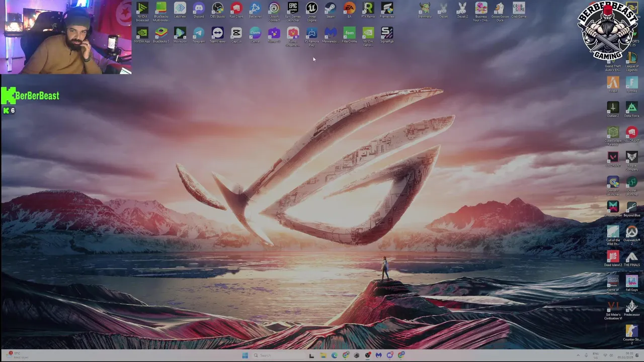This screenshot has width=644, height=362.
Task: Open the Predecessor game icon
Action: (x=632, y=308)
